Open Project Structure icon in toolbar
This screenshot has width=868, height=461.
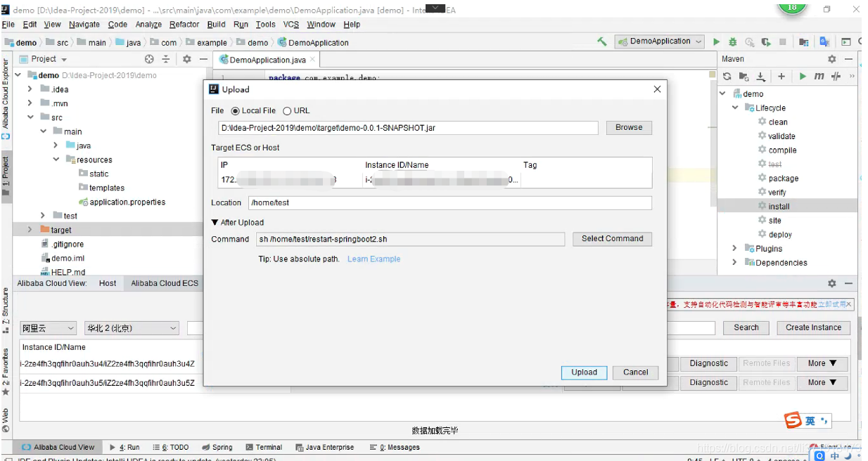pyautogui.click(x=804, y=42)
